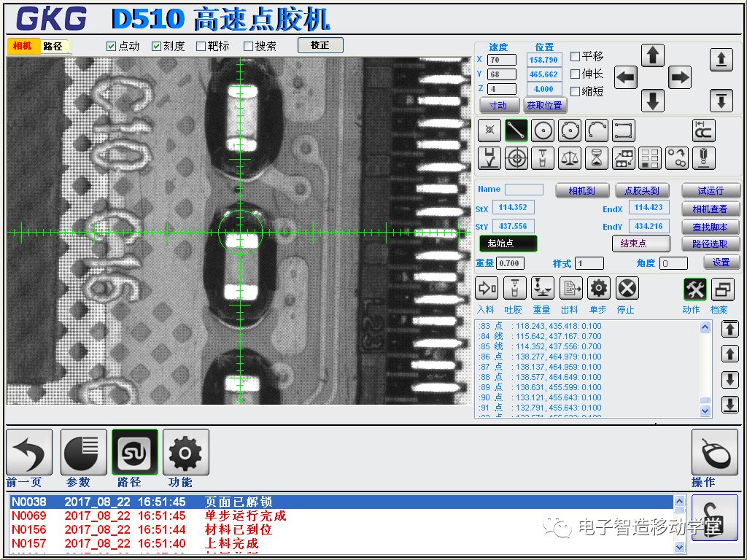
Task: Click the nozzle calibration icon
Action: [x=704, y=157]
